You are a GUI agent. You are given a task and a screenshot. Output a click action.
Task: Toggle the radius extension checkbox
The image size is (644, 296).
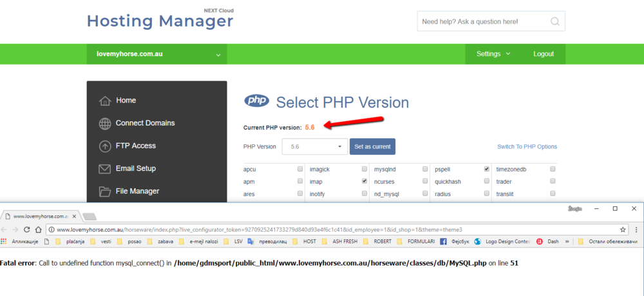[487, 193]
